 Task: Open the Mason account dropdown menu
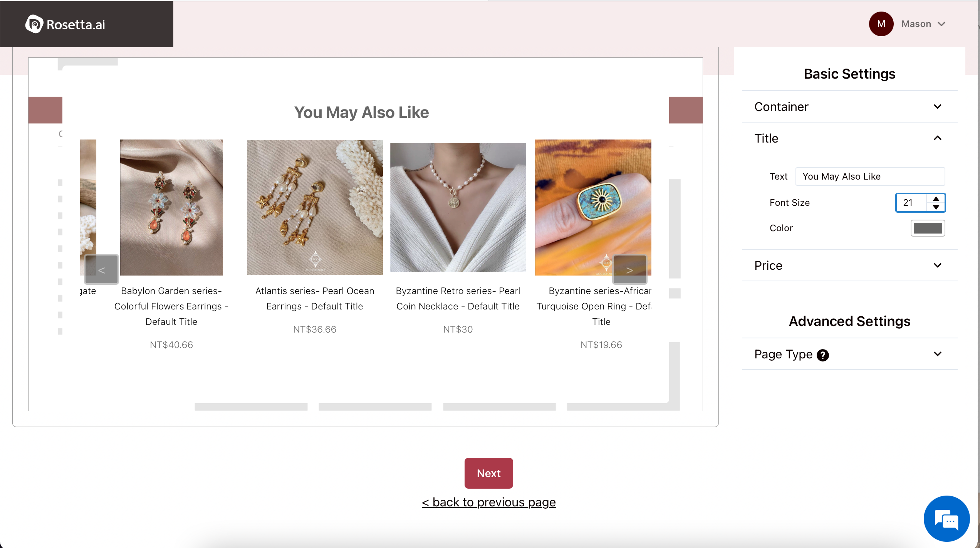pyautogui.click(x=941, y=24)
